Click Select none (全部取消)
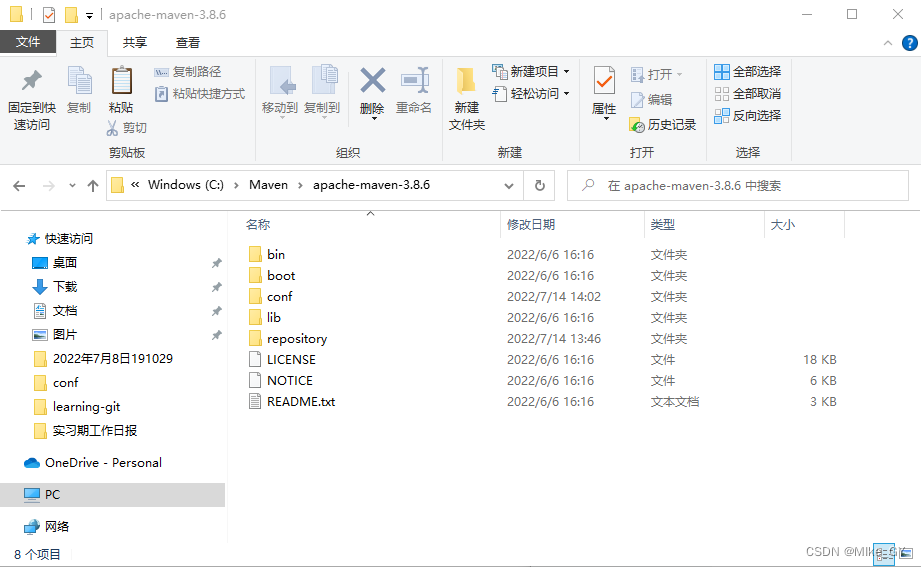The height and width of the screenshot is (567, 921). 748,93
